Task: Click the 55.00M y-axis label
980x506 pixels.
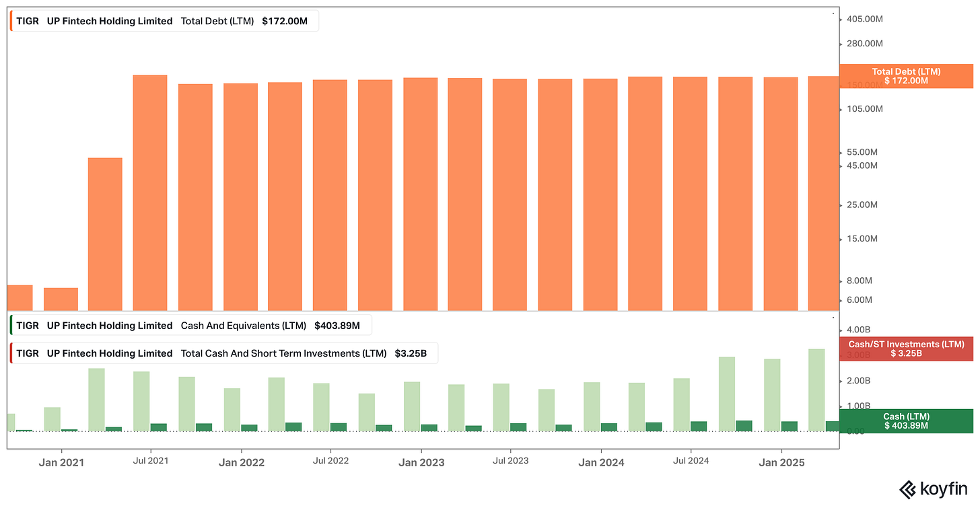Action: [x=862, y=152]
